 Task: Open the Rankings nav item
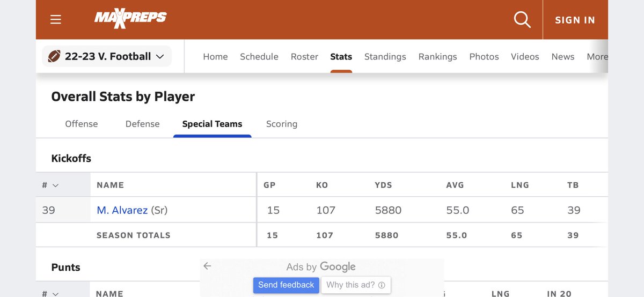click(438, 56)
